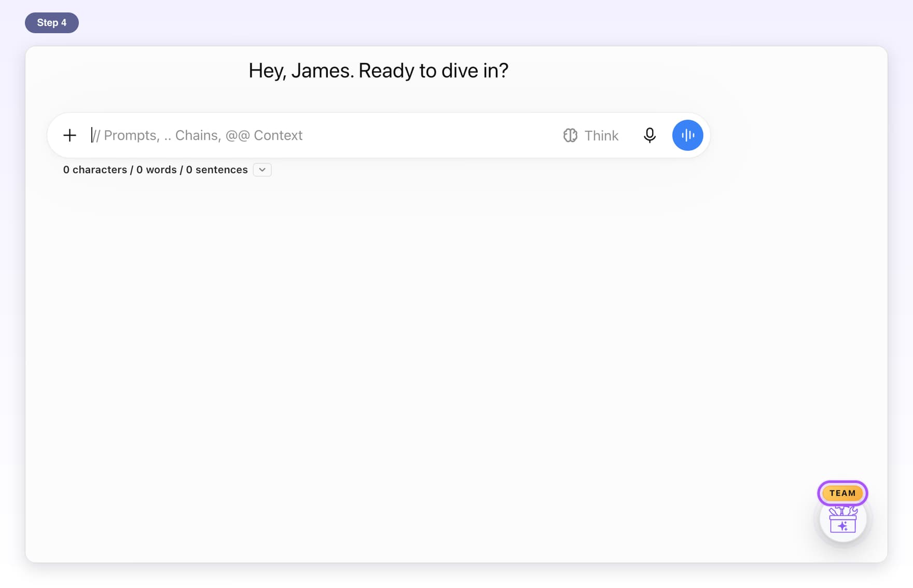The image size is (913, 588).
Task: Click the plus attachment icon
Action: [x=70, y=135]
